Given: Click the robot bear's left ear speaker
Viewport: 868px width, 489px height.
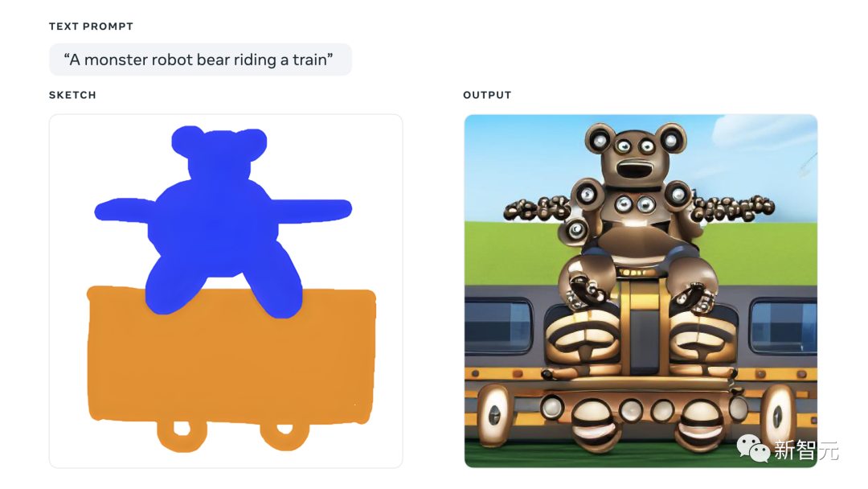Looking at the screenshot, I should 600,138.
